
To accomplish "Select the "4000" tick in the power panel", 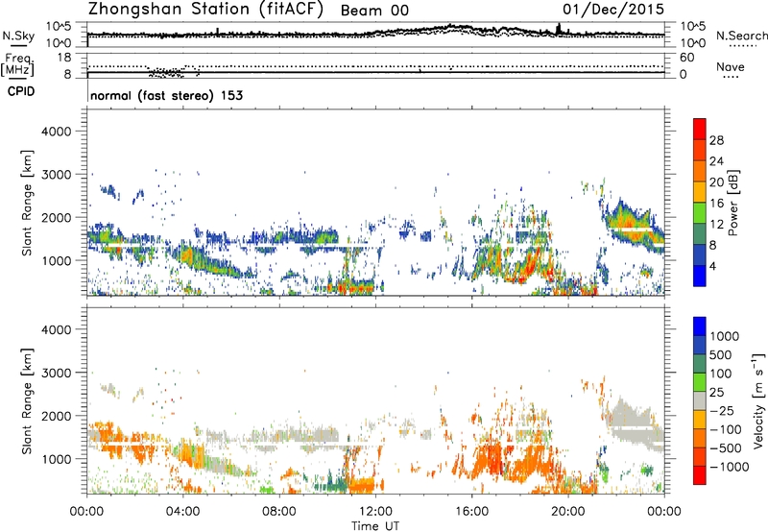I will 56,132.
